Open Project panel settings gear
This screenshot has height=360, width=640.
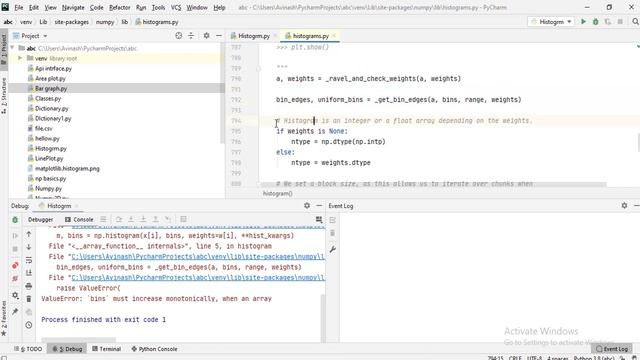[207, 36]
